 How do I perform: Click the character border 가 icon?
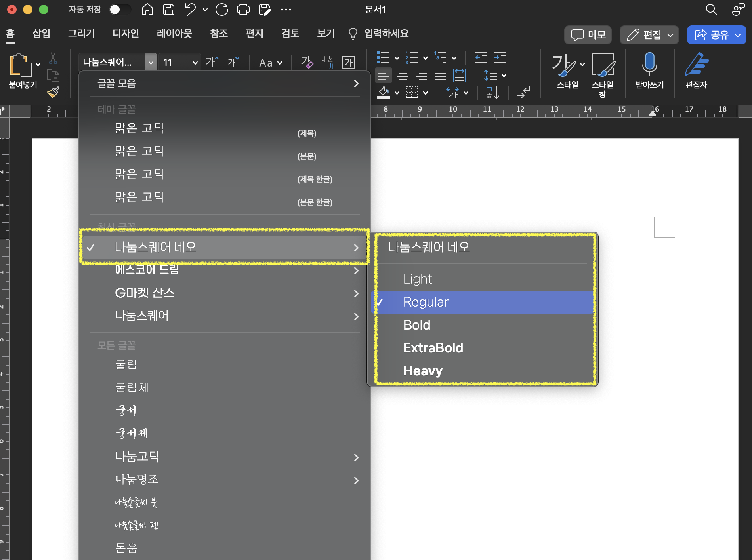[349, 62]
